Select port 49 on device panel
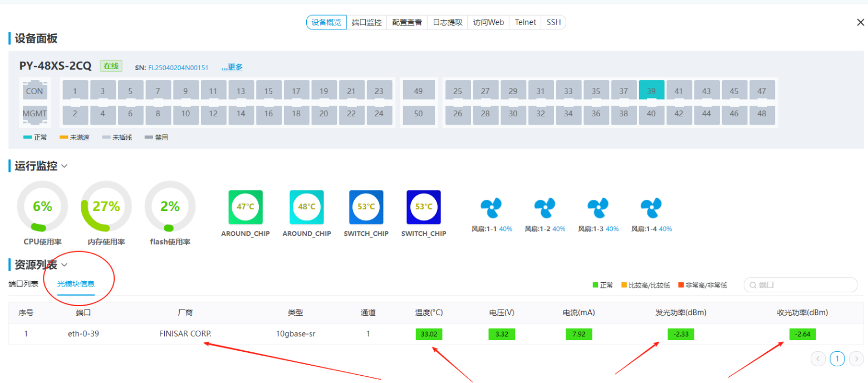The height and width of the screenshot is (383, 868). point(419,90)
